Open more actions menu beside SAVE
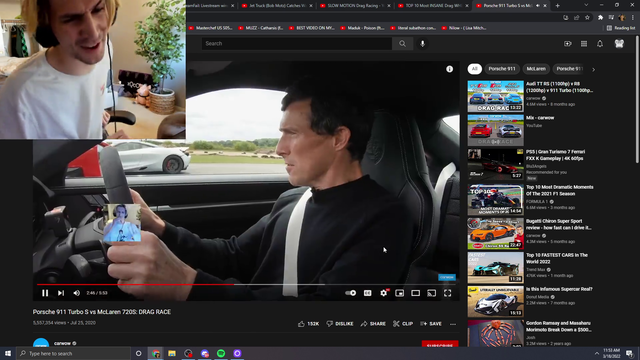Viewport: 640px width, 360px height. click(x=453, y=324)
